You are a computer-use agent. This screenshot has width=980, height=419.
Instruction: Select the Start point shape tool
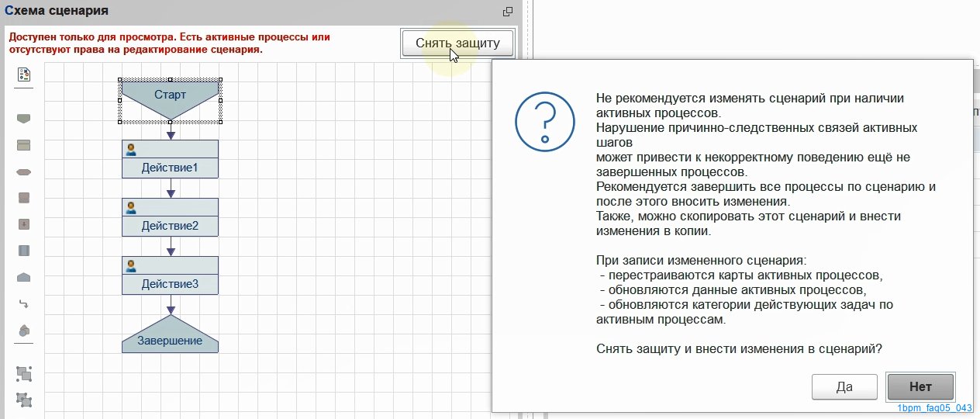click(x=24, y=118)
